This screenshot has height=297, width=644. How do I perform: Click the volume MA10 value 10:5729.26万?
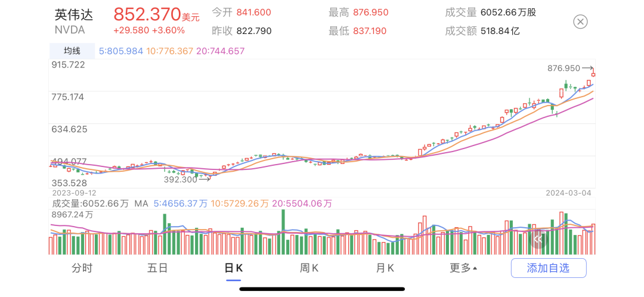[x=240, y=203]
